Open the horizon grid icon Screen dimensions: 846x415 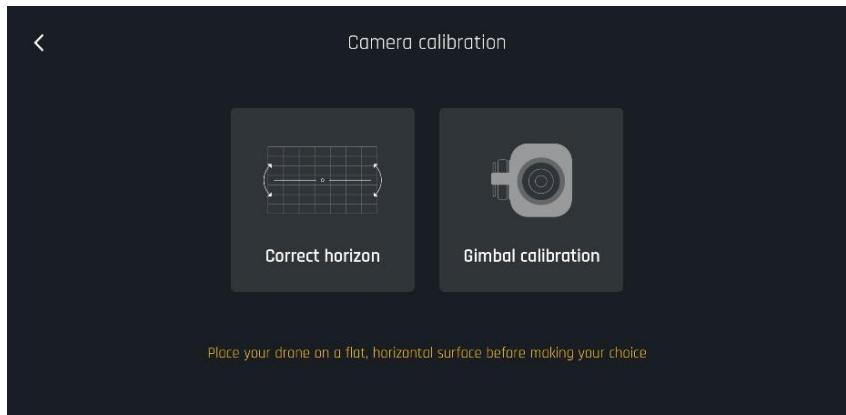(x=323, y=180)
